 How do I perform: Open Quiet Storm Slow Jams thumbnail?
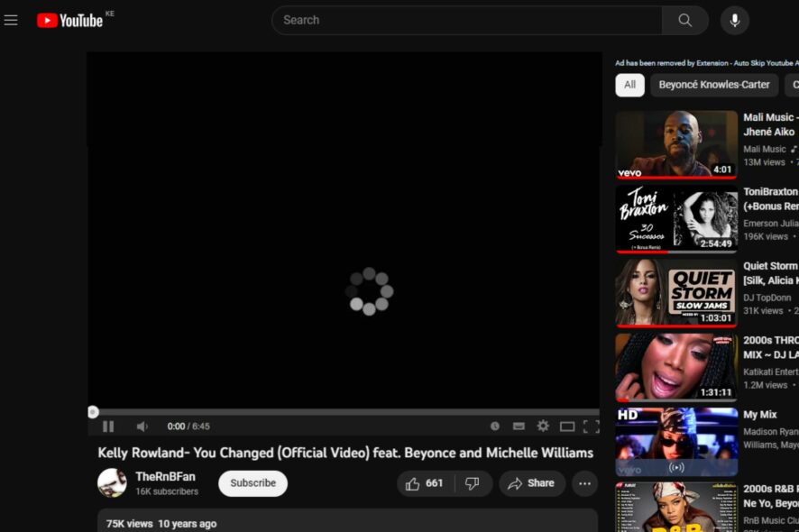tap(676, 294)
